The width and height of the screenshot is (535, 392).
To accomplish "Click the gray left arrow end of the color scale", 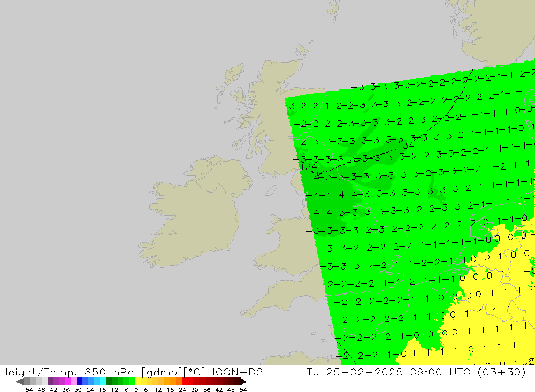I will click(19, 381).
